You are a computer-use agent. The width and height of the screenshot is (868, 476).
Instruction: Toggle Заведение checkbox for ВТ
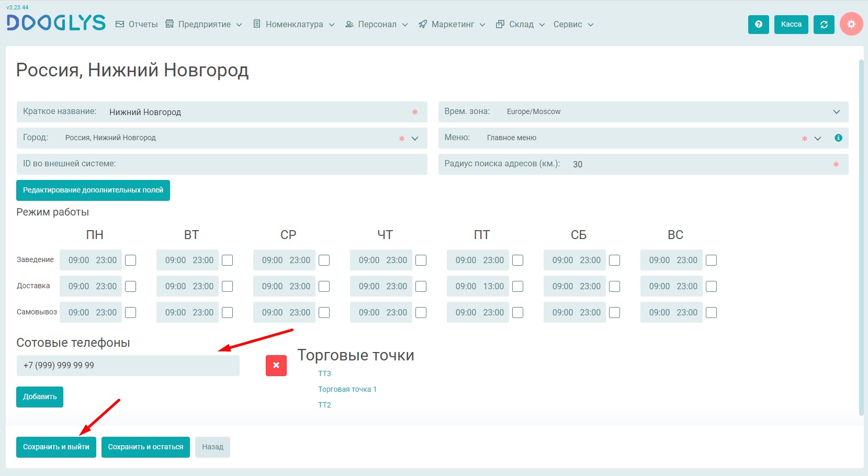coord(228,260)
